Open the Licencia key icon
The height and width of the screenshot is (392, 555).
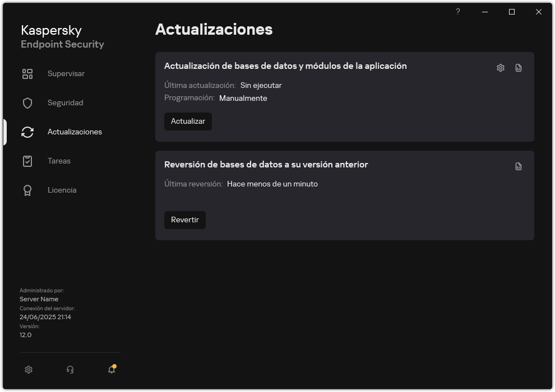27,190
